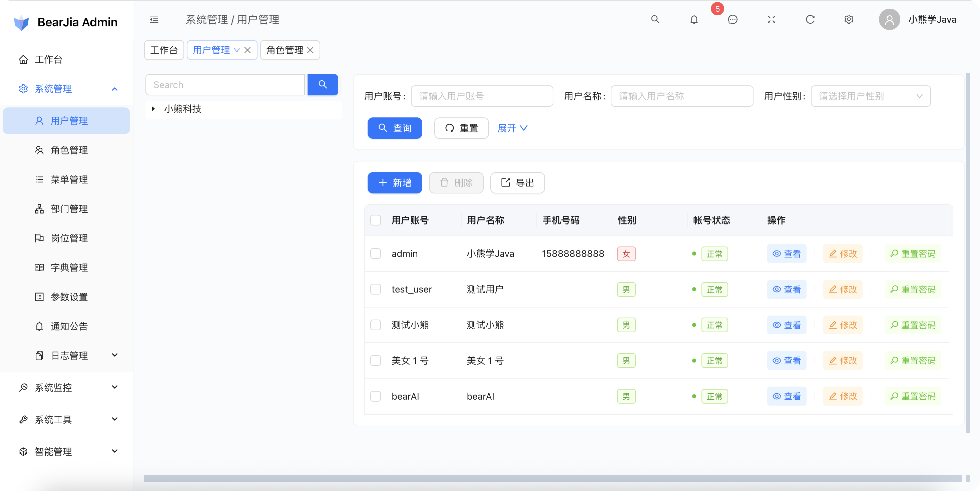980x491 pixels.
Task: Open 工作台 in the sidebar
Action: 66,59
